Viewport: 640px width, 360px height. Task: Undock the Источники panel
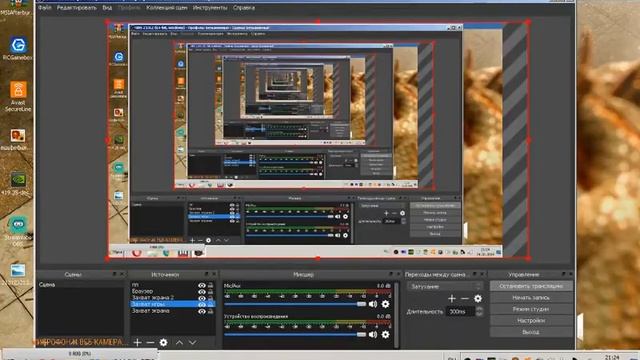[207, 274]
